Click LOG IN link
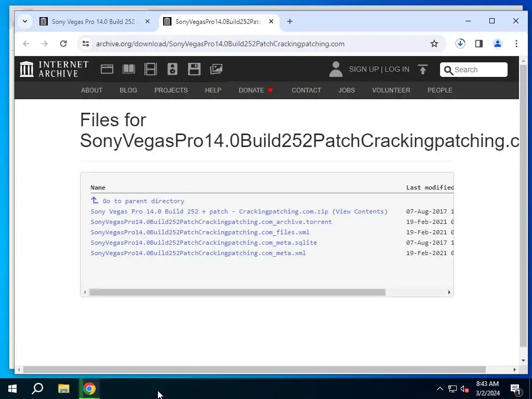The height and width of the screenshot is (399, 532). [x=396, y=69]
